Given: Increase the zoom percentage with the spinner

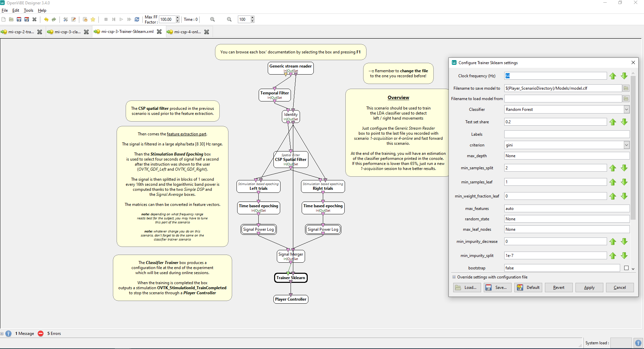Looking at the screenshot, I should pyautogui.click(x=253, y=17).
